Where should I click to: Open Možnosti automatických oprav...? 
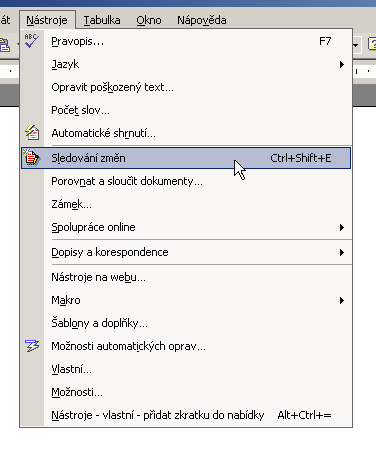pos(186,346)
